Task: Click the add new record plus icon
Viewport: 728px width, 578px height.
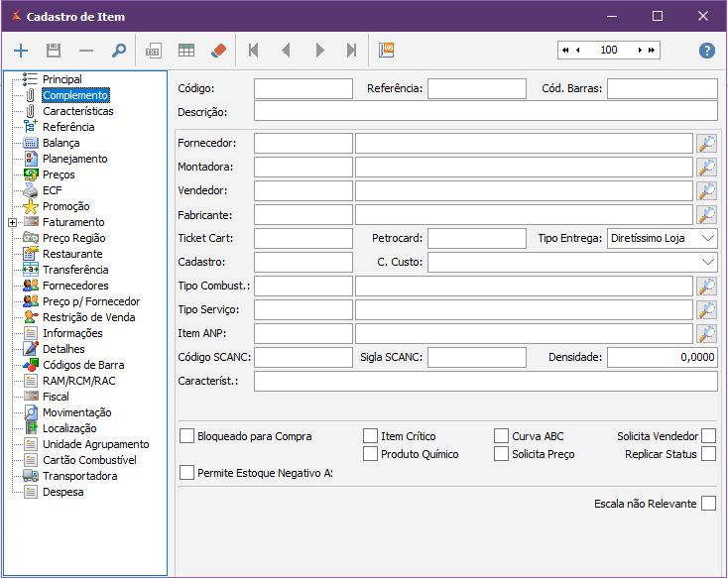Action: tap(21, 51)
